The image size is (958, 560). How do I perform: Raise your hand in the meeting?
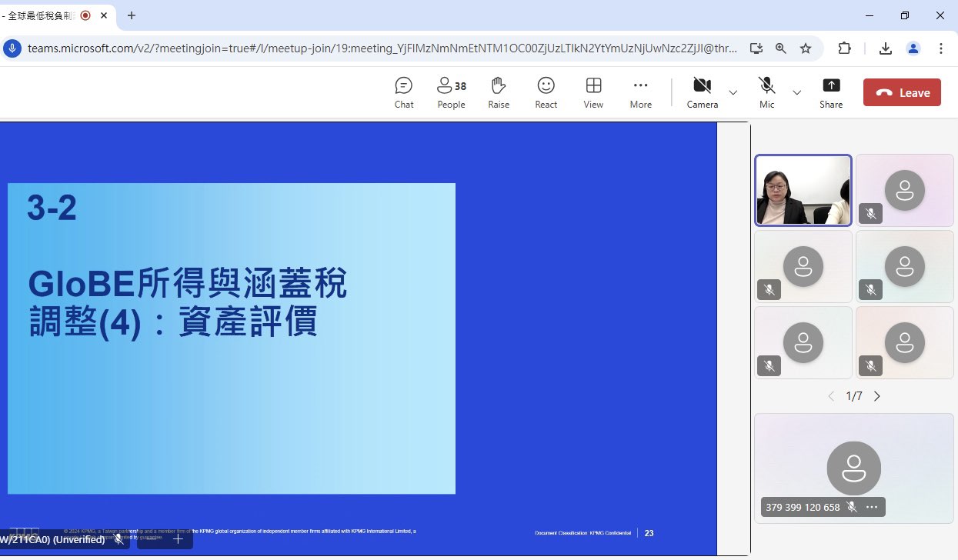point(499,93)
